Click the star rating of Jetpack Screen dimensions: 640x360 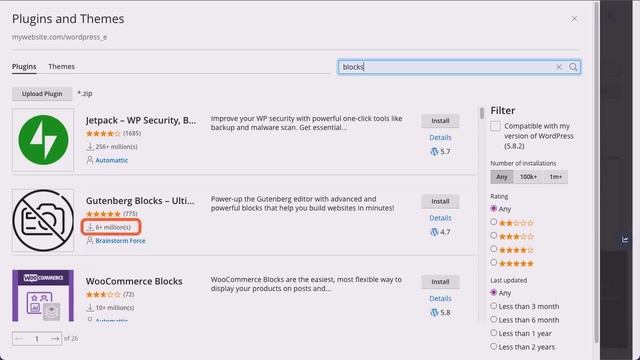click(103, 133)
